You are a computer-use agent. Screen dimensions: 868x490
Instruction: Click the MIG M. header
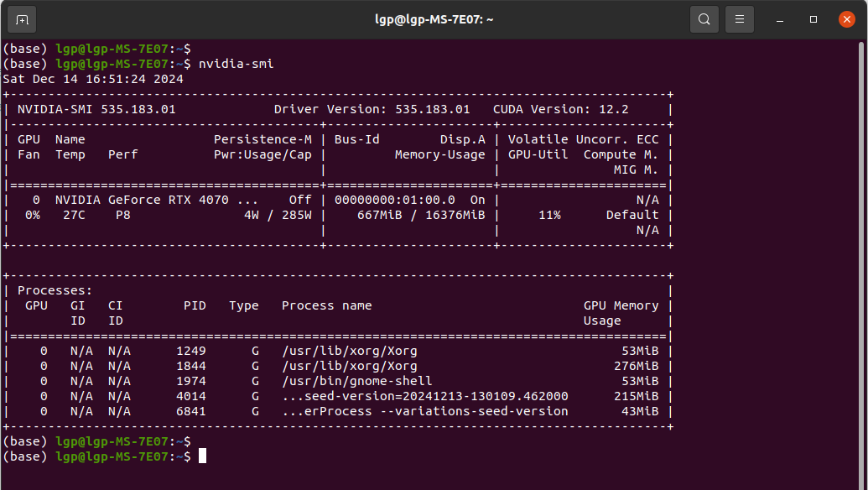pyautogui.click(x=637, y=170)
